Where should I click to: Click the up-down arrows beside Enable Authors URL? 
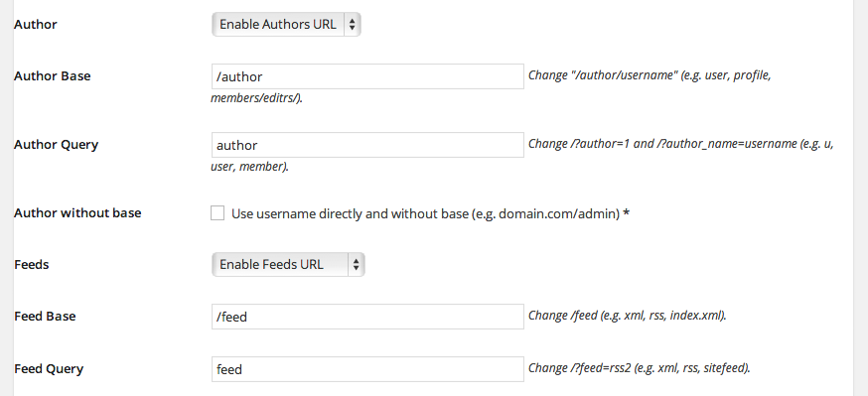(x=353, y=25)
